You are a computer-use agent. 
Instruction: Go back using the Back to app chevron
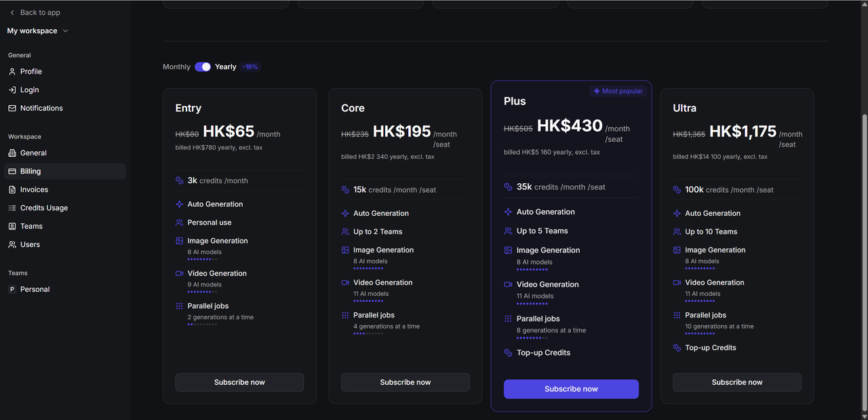12,12
